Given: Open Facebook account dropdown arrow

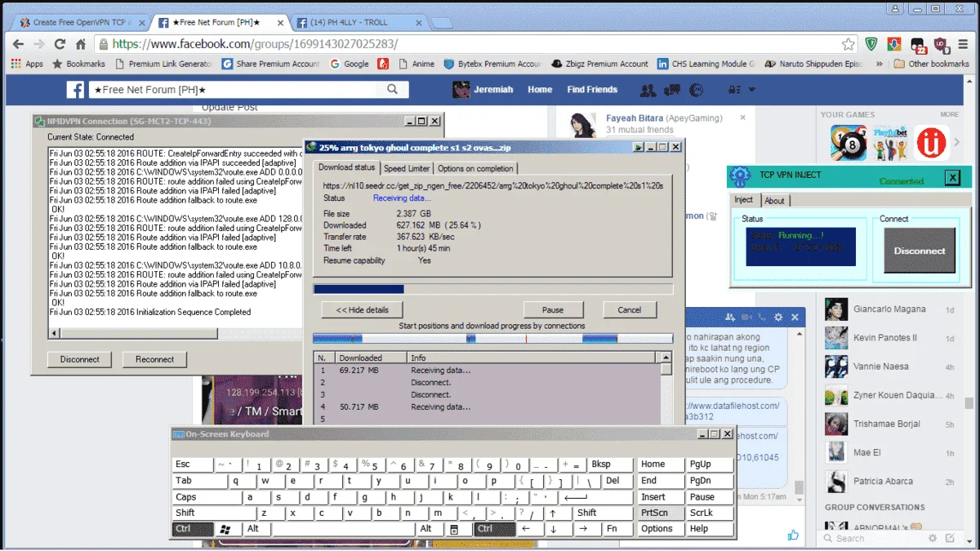Looking at the screenshot, I should [x=751, y=90].
